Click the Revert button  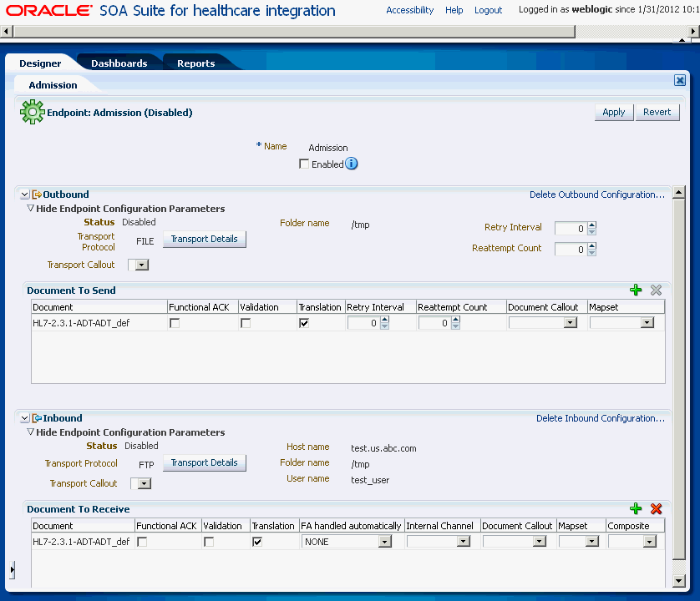(x=657, y=112)
